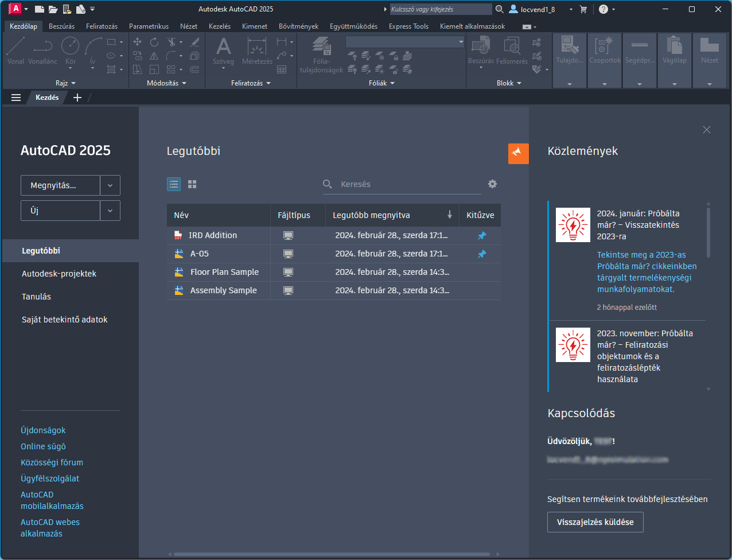Close the Közlemények panel with X
732x560 pixels.
(707, 130)
